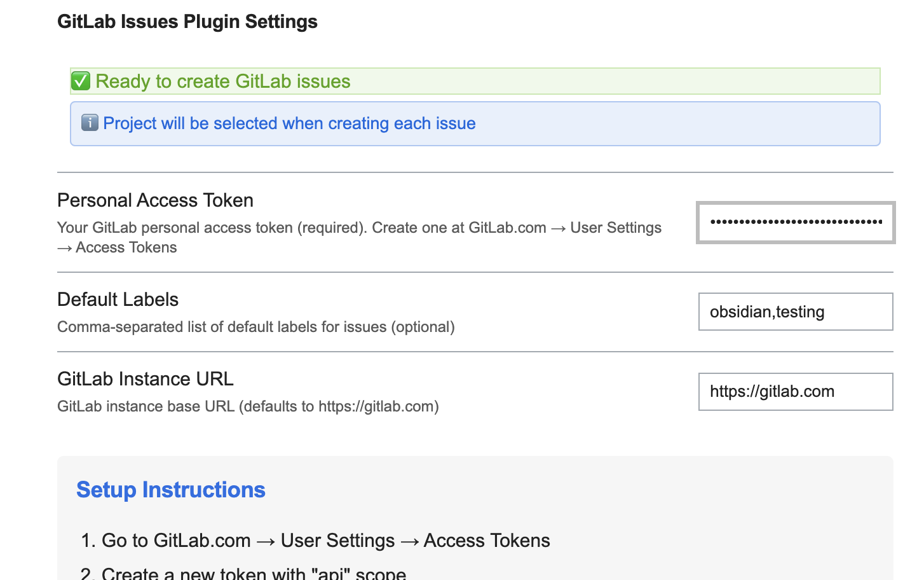Select the 'Ready to create GitLab issues' banner
The width and height of the screenshot is (924, 580).
475,81
